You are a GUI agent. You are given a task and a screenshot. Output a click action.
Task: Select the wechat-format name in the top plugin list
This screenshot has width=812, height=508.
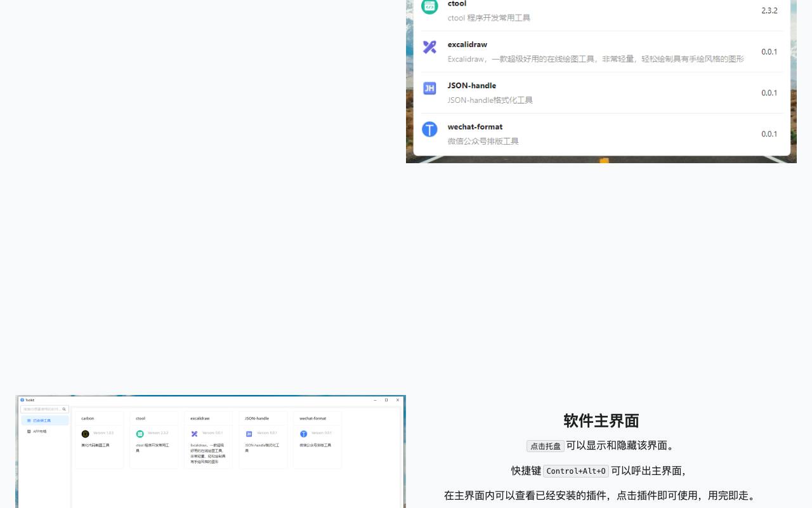tap(475, 127)
